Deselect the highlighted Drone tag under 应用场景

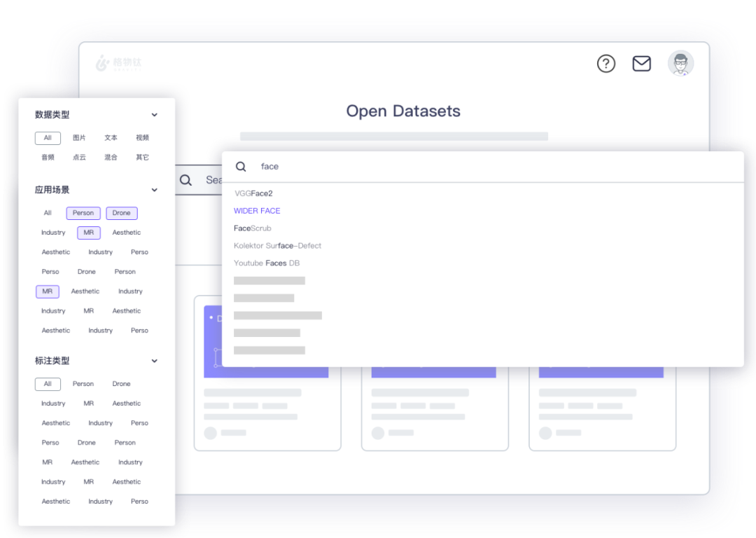(x=122, y=213)
